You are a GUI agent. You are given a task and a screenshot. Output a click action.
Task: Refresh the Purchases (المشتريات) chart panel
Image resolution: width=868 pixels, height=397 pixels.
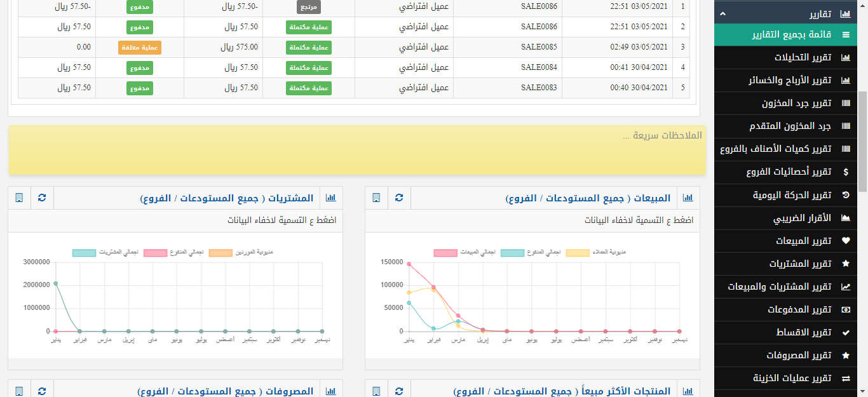pyautogui.click(x=42, y=198)
